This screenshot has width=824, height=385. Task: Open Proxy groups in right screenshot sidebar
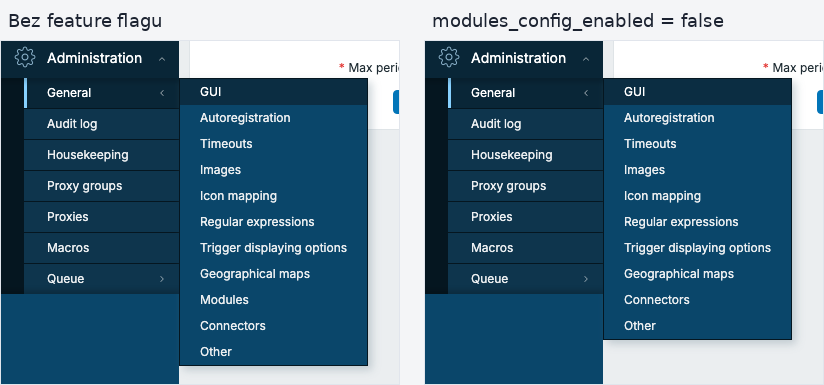click(526, 186)
